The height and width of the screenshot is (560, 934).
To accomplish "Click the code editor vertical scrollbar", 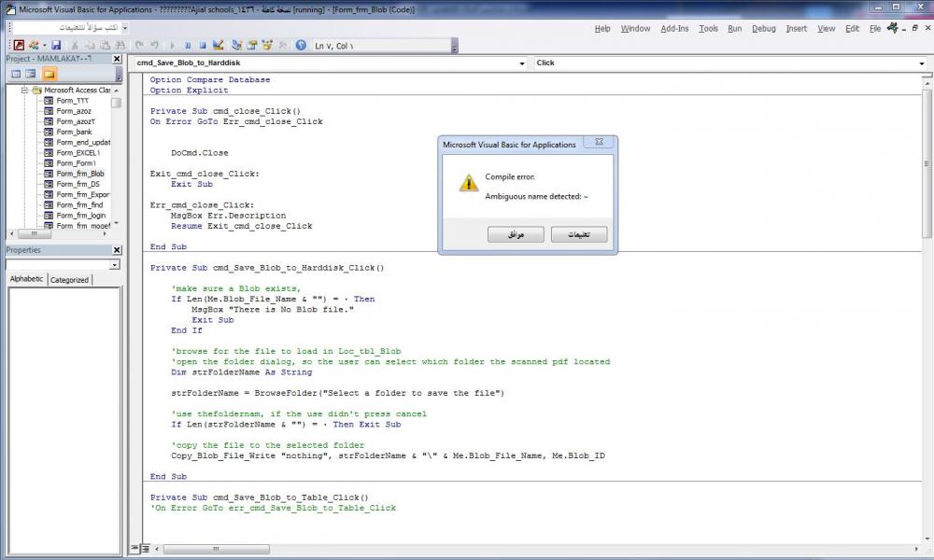I will click(x=927, y=310).
